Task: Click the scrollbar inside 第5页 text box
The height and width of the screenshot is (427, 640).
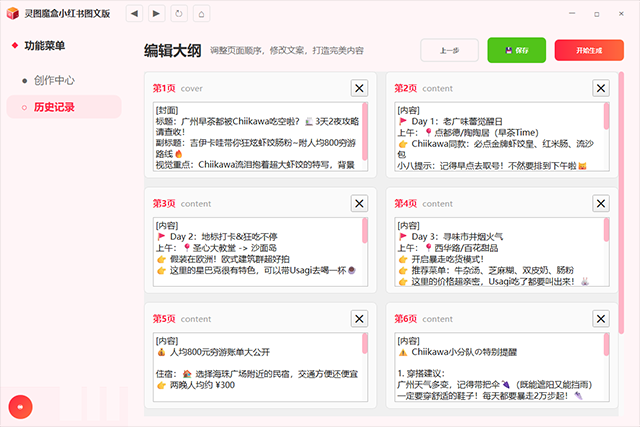Action: pyautogui.click(x=365, y=343)
